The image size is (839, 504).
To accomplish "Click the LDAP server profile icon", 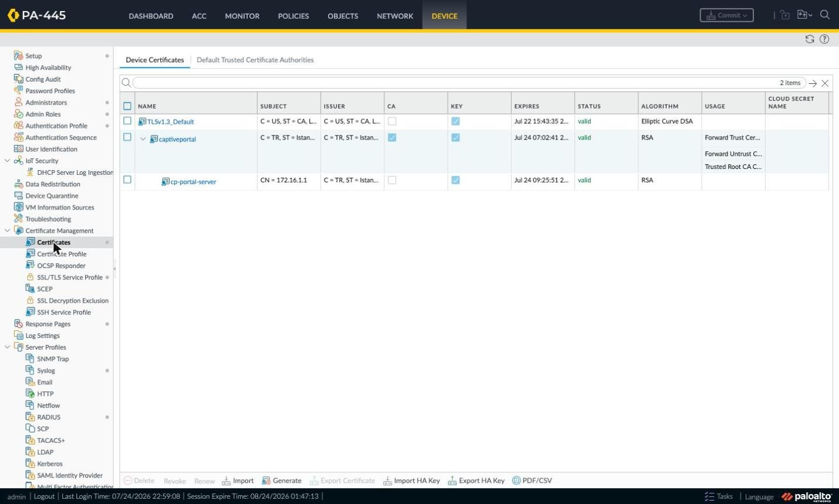I will click(x=30, y=452).
